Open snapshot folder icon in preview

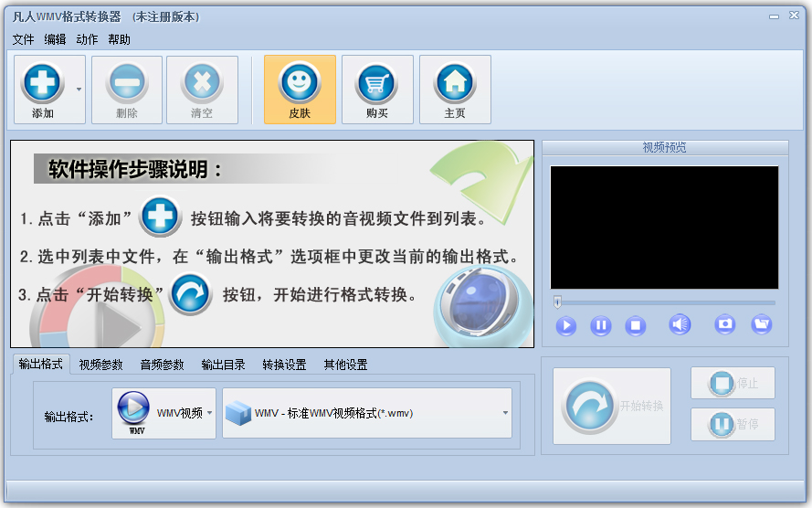pyautogui.click(x=761, y=324)
